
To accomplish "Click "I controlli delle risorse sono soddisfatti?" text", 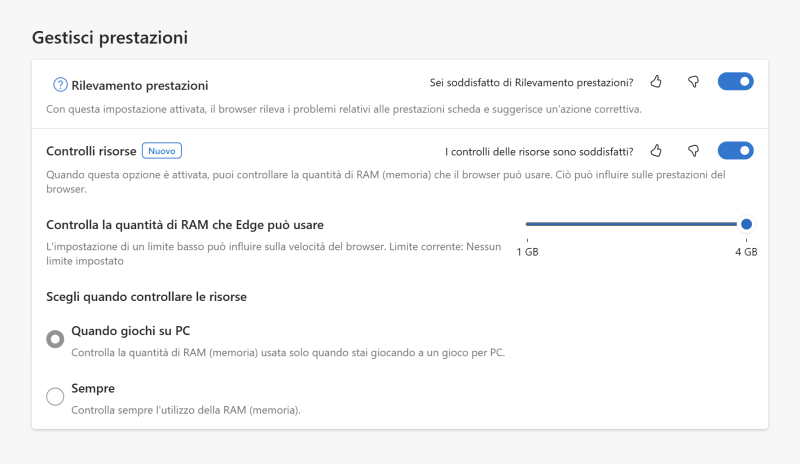I will tap(539, 152).
